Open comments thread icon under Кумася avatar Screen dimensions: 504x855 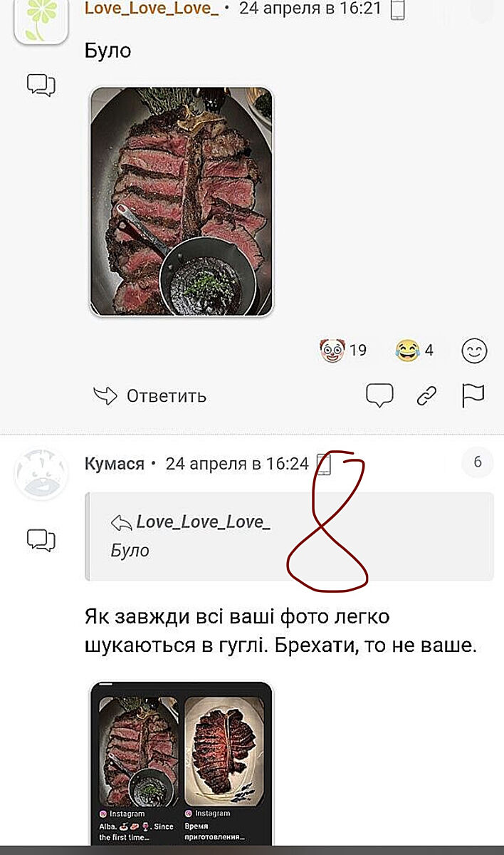[41, 541]
